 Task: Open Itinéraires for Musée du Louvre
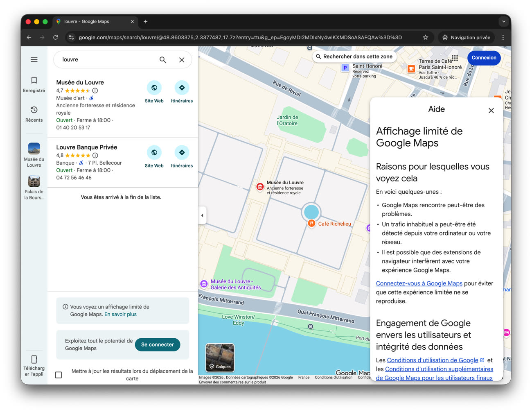tap(182, 92)
